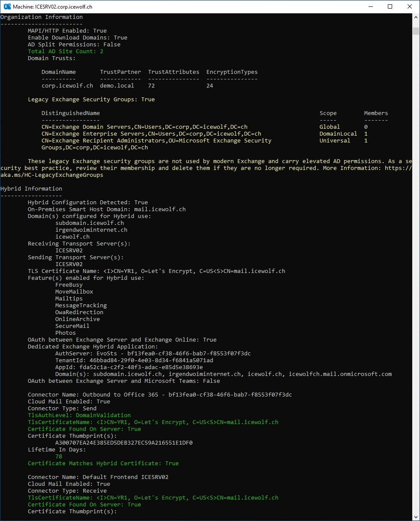Click 'Certificate Matches Hybrid Certificate: True'
The height and width of the screenshot is (521, 420).
[103, 463]
